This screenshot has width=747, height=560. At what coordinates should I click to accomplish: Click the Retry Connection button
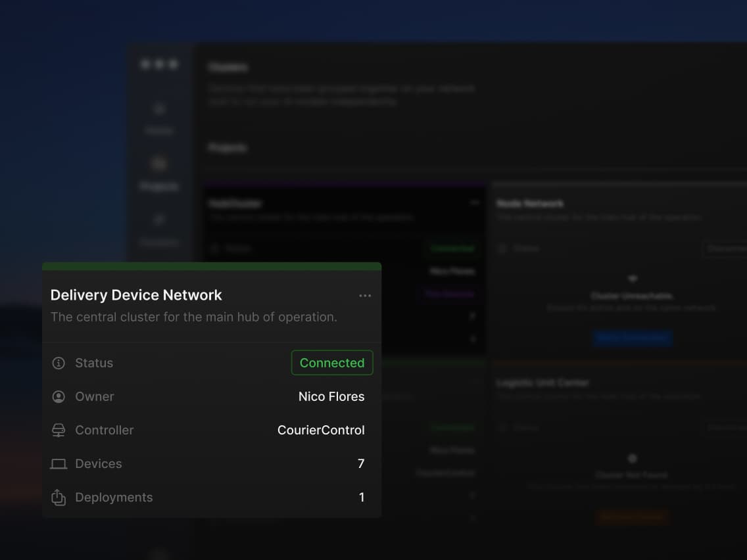click(x=632, y=338)
